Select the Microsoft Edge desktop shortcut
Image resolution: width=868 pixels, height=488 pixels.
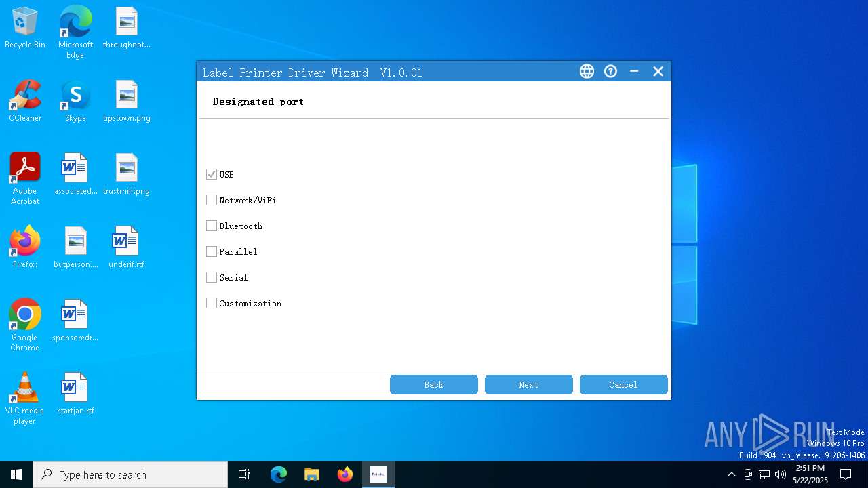[75, 32]
